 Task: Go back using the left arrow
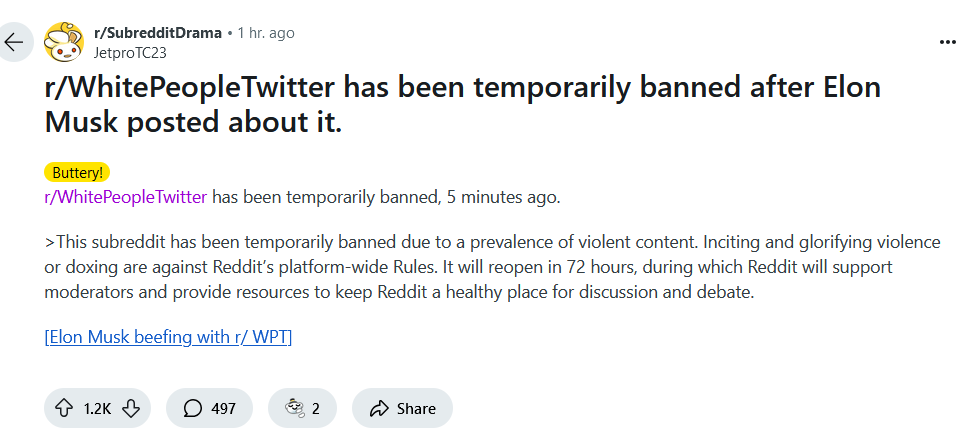[x=14, y=42]
